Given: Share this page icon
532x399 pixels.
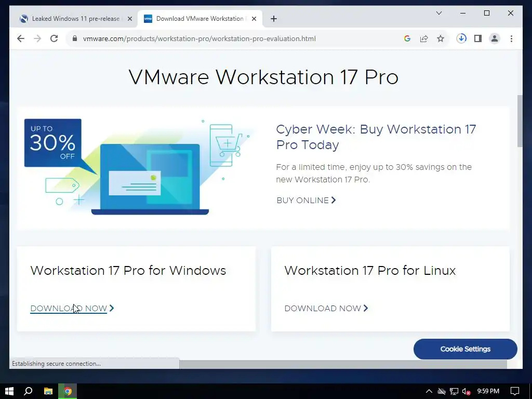Looking at the screenshot, I should [424, 38].
